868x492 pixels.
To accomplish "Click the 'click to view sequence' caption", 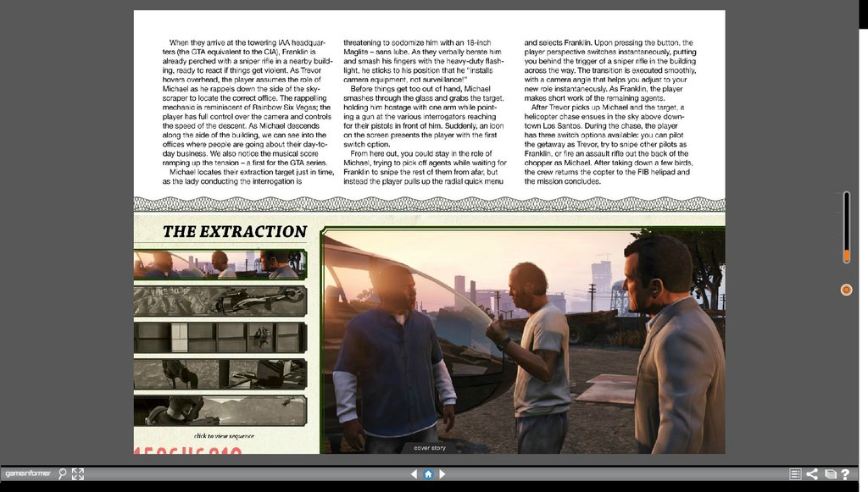I will point(224,436).
